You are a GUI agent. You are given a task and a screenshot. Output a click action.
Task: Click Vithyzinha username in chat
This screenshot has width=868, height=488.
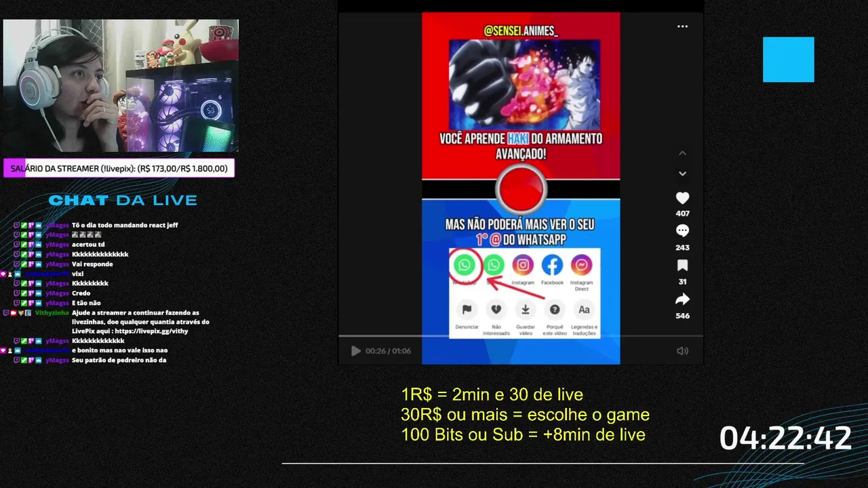[x=51, y=312]
